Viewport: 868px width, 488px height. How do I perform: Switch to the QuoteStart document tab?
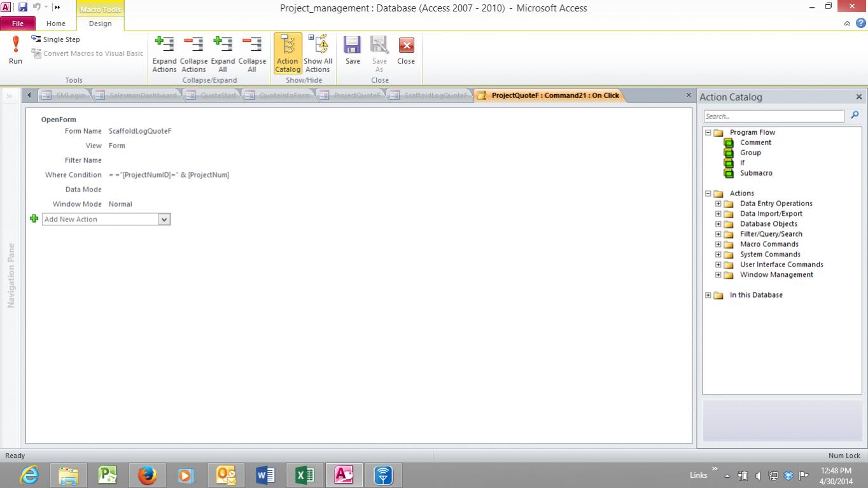coord(212,95)
